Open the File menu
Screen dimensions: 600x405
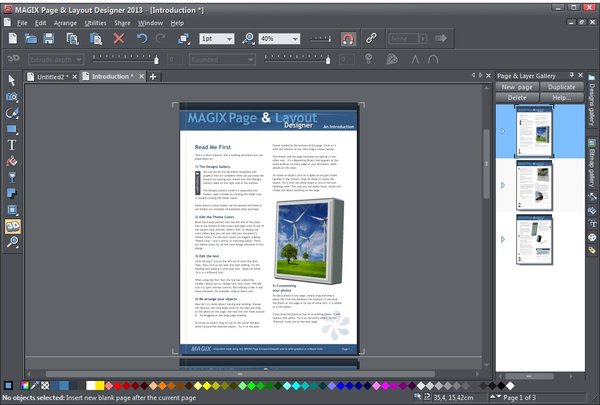click(x=22, y=23)
